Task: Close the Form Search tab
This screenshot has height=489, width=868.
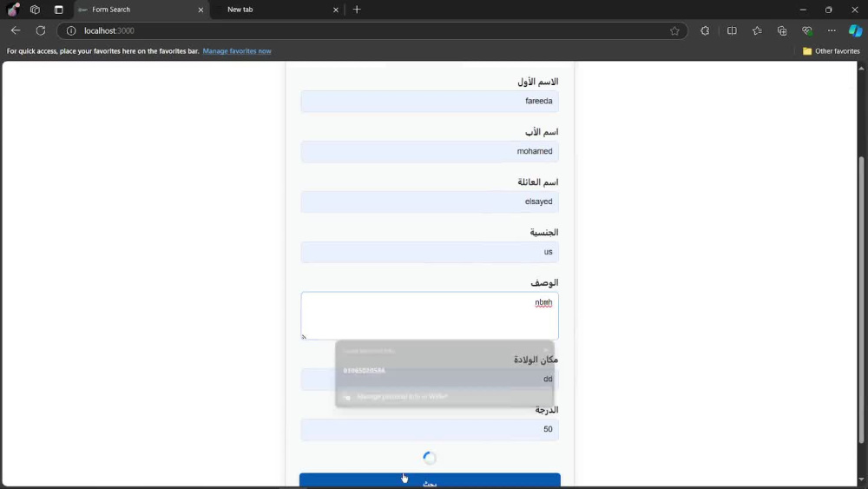Action: click(x=201, y=10)
